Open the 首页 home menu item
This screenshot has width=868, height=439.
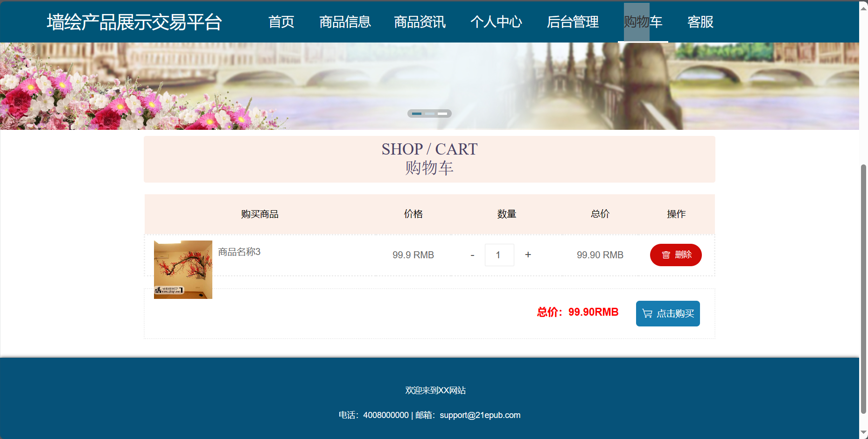point(281,22)
